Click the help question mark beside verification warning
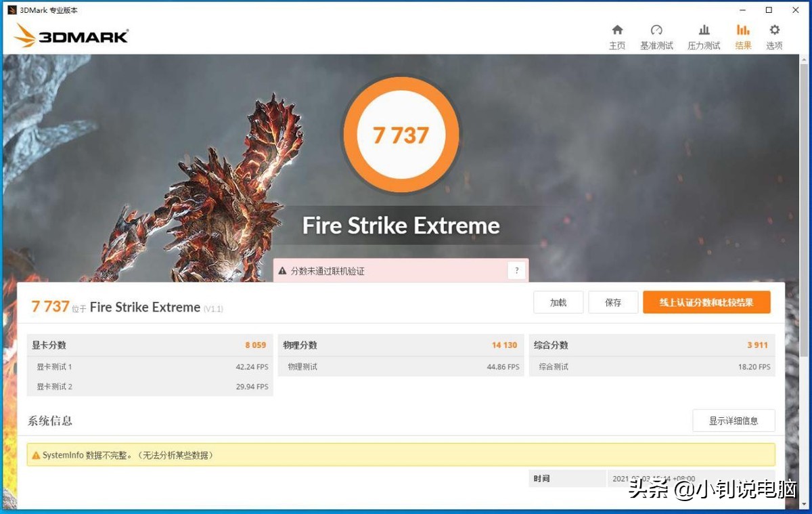The width and height of the screenshot is (812, 514). pos(516,270)
